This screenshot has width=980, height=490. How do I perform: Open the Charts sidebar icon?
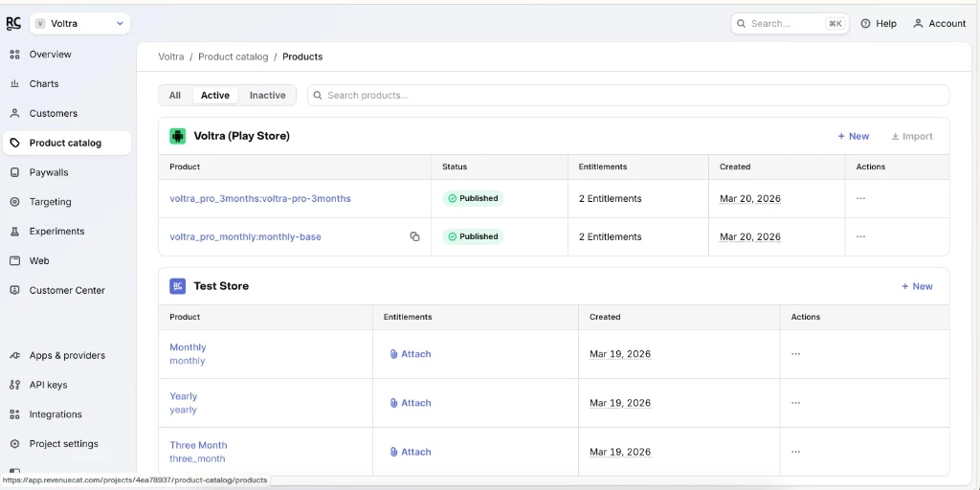click(x=14, y=84)
